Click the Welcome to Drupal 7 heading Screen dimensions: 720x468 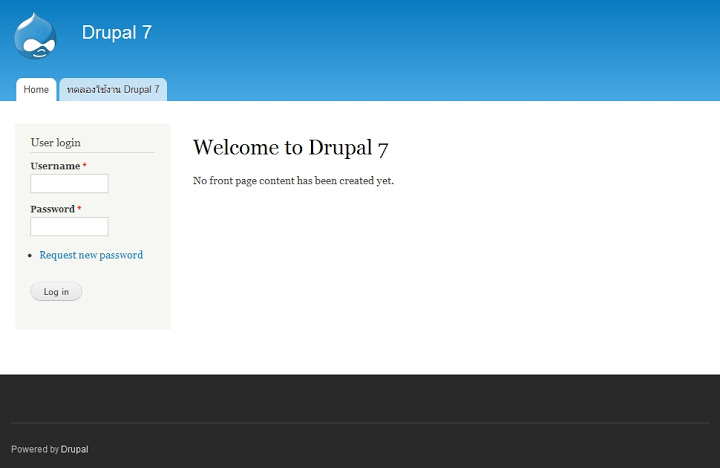291,147
